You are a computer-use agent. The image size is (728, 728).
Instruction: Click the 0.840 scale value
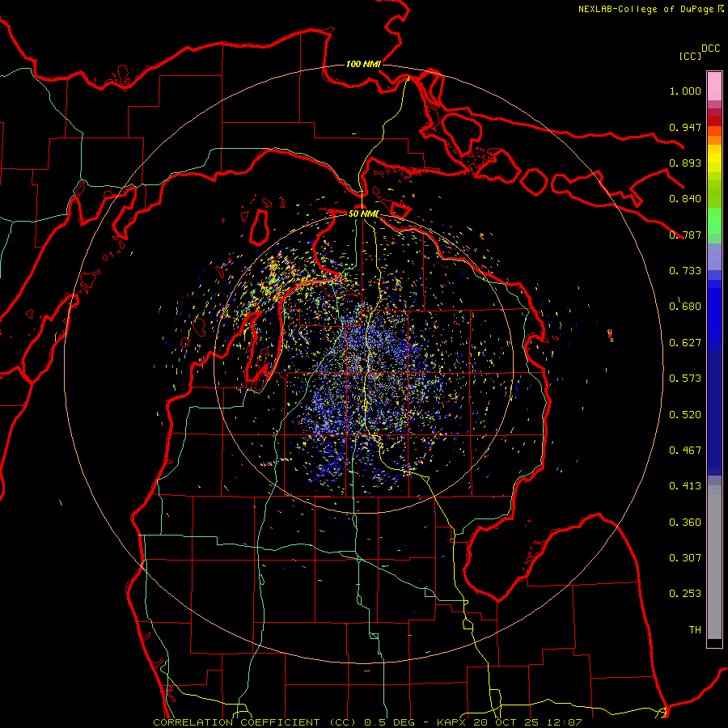pos(685,199)
